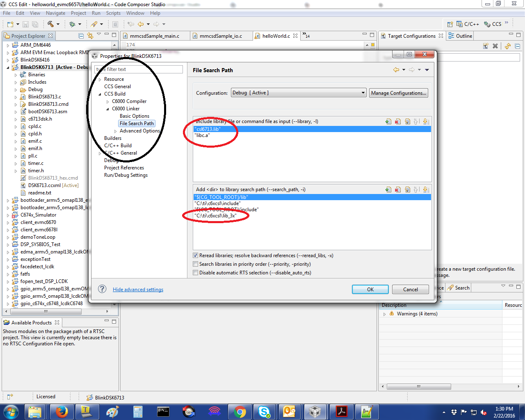
Task: Collapse the CCS Build node
Action: pos(100,94)
